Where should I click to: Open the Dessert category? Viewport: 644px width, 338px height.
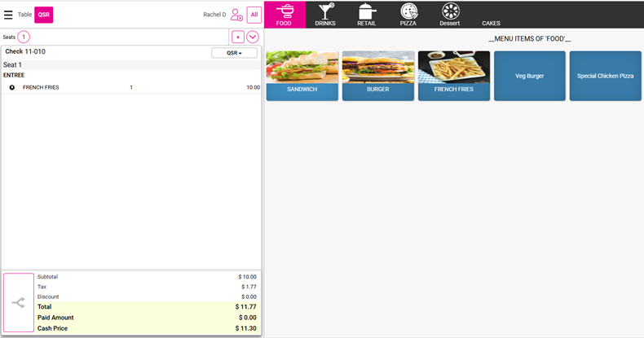(x=450, y=14)
